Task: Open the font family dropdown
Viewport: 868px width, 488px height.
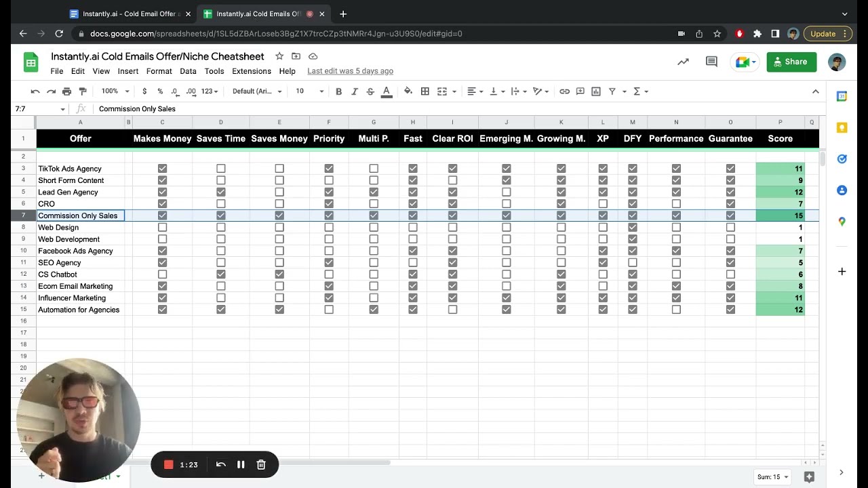Action: click(257, 91)
